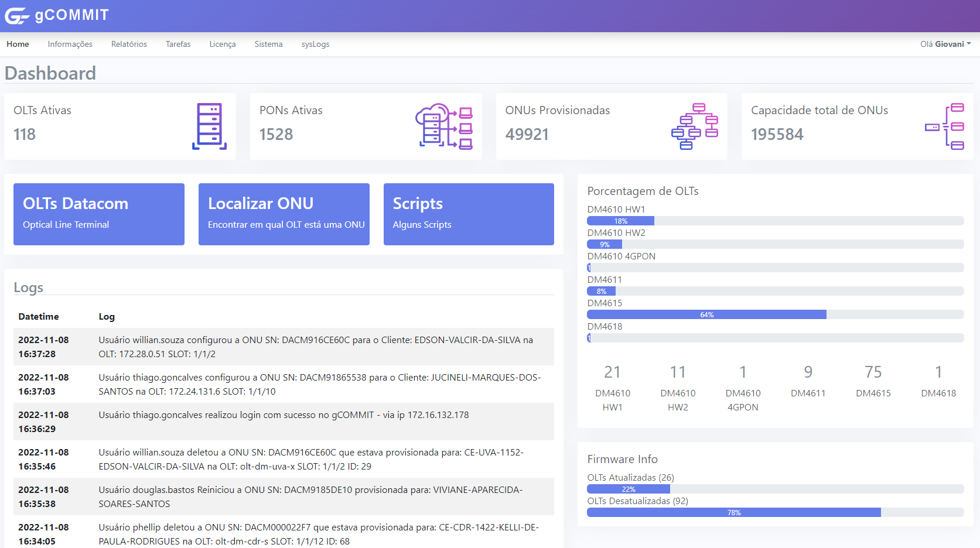Open the Sistema menu
Viewport: 980px width, 548px height.
[x=268, y=44]
